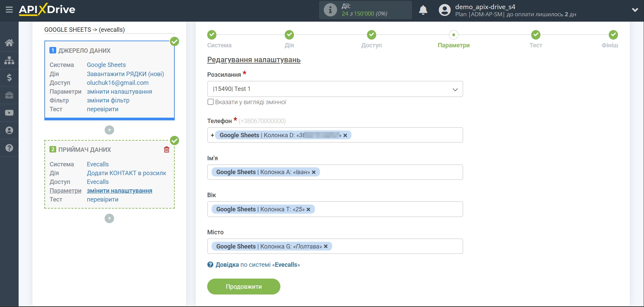
Task: Click receiver 'змінити налаштування' link
Action: (120, 191)
